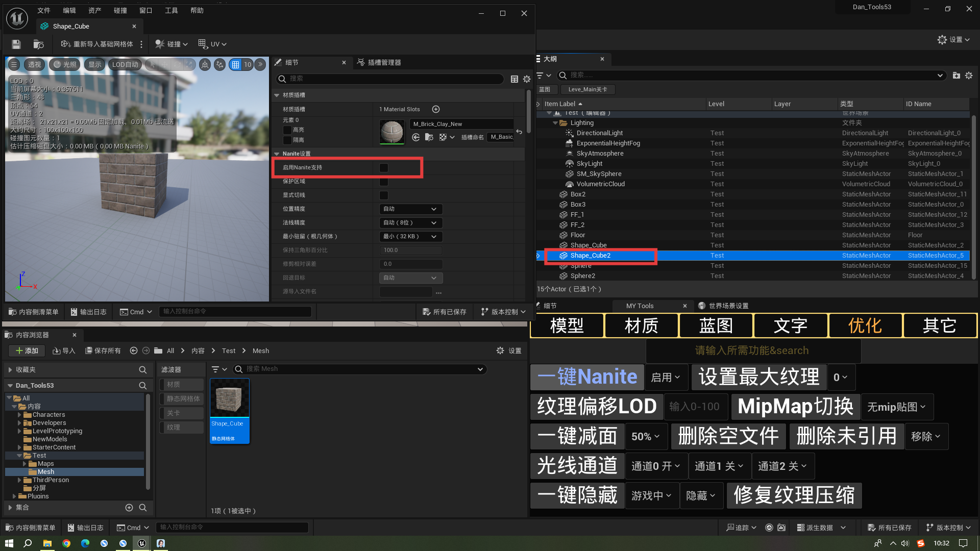Screen dimensions: 980x551
Task: Click the add material slot plus icon
Action: point(436,109)
